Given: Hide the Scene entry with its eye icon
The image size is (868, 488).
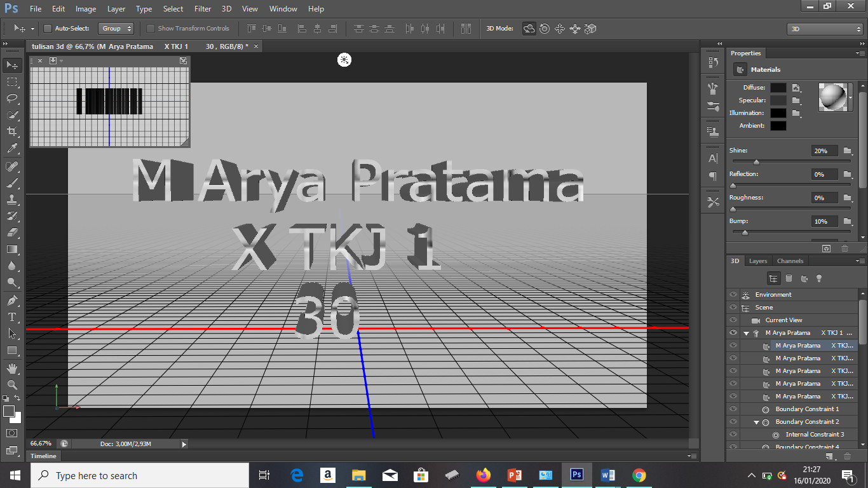Looking at the screenshot, I should click(x=733, y=307).
